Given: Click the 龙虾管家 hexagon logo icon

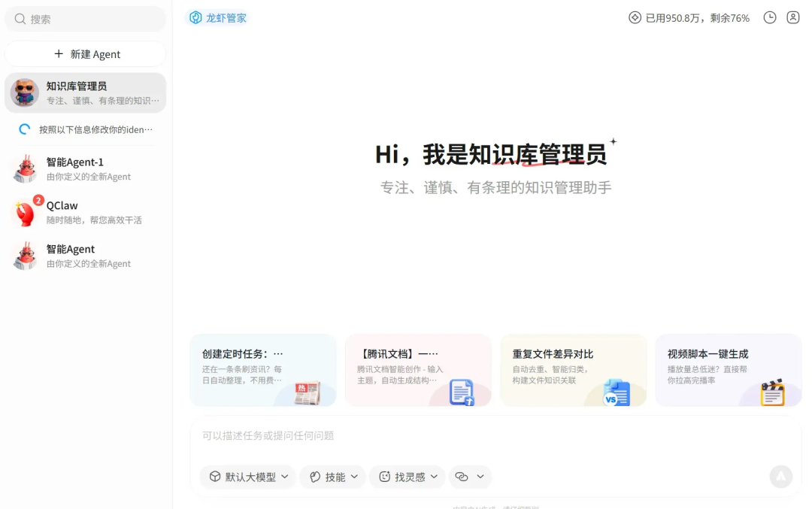Looking at the screenshot, I should (195, 17).
